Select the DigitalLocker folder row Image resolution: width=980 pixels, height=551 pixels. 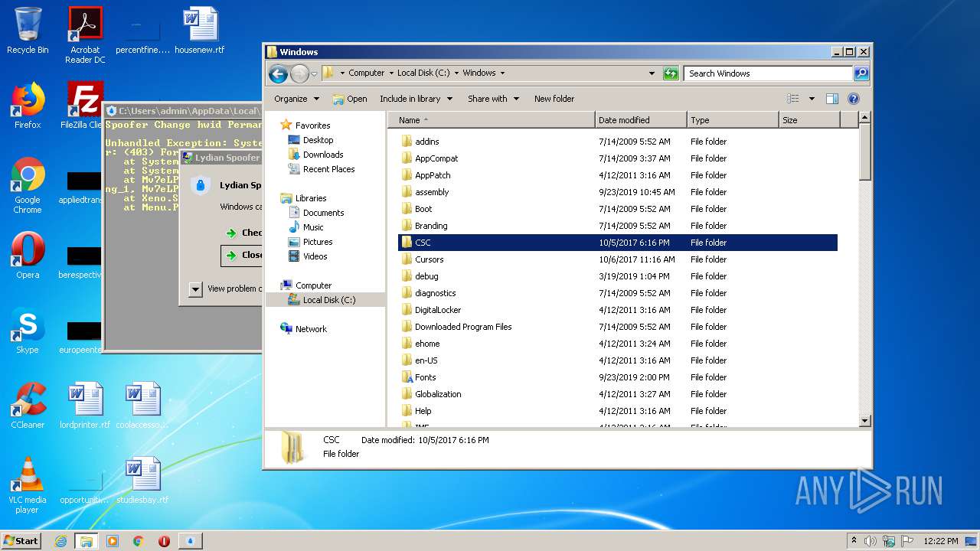click(618, 310)
